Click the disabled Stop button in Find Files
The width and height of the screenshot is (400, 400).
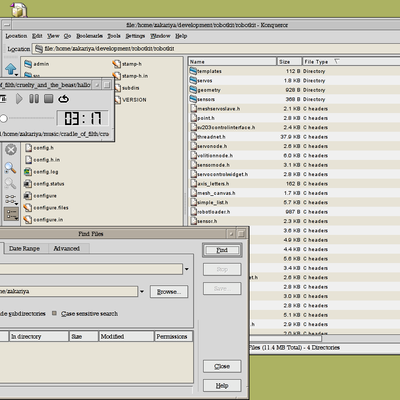point(222,269)
